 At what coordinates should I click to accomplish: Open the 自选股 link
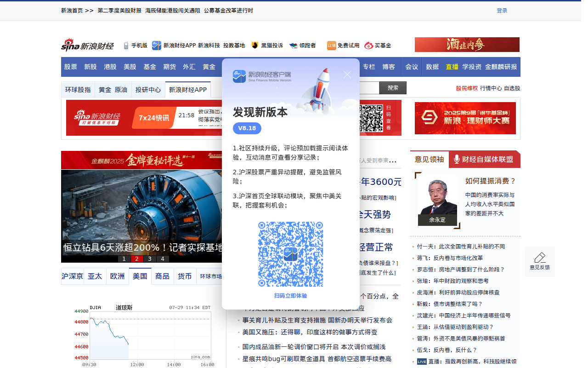[512, 88]
